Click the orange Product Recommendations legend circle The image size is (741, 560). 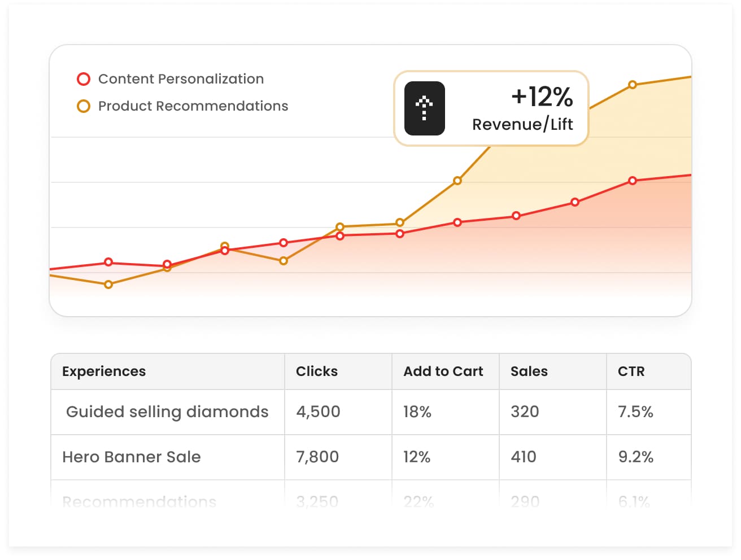point(84,106)
